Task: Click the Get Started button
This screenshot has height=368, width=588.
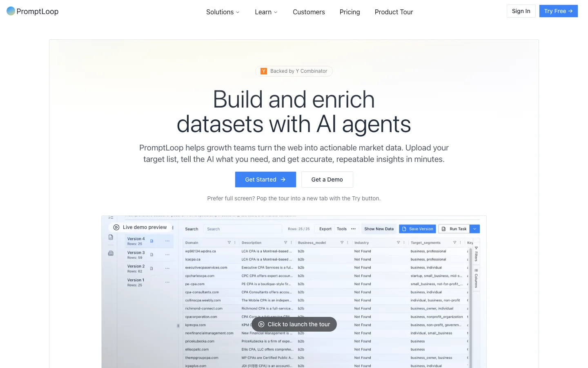Action: (x=265, y=180)
